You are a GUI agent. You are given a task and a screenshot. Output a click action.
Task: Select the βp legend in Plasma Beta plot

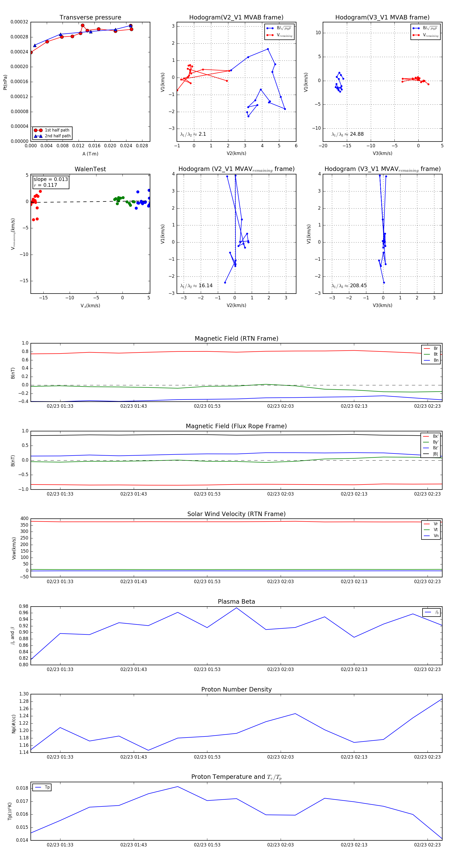(x=431, y=612)
